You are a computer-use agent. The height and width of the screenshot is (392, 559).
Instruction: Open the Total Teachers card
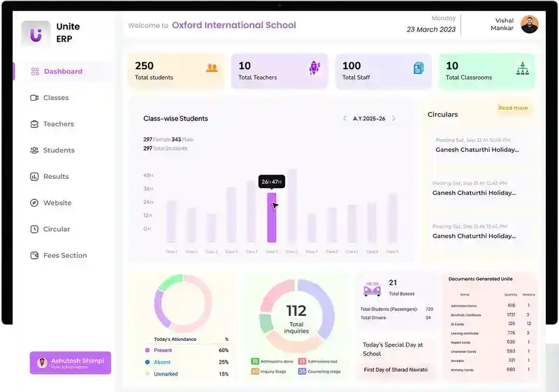[279, 71]
